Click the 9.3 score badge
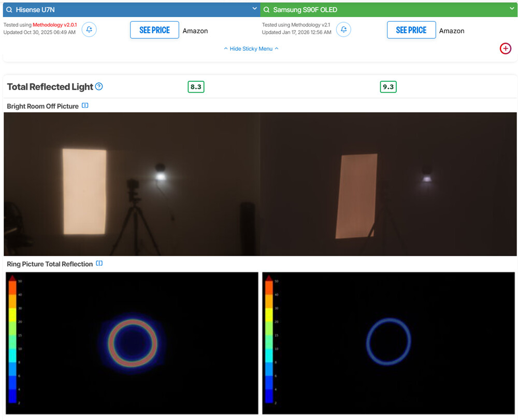The width and height of the screenshot is (518, 420). click(388, 87)
